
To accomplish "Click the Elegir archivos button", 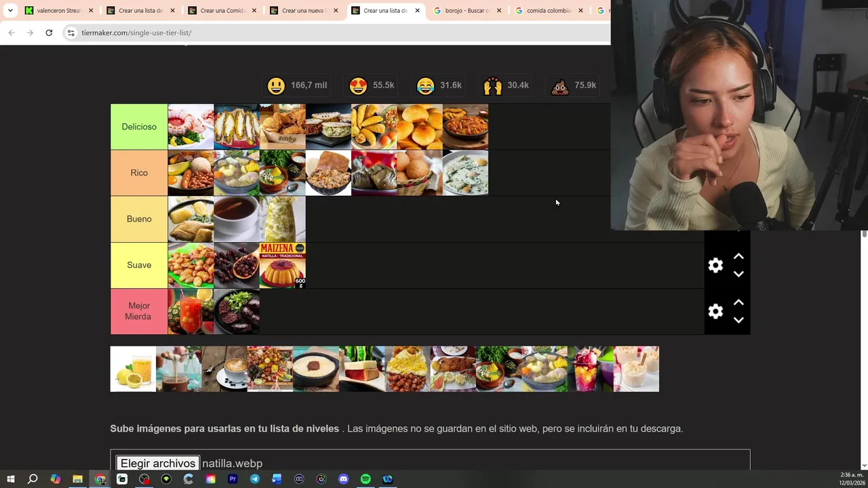I will 158,464.
